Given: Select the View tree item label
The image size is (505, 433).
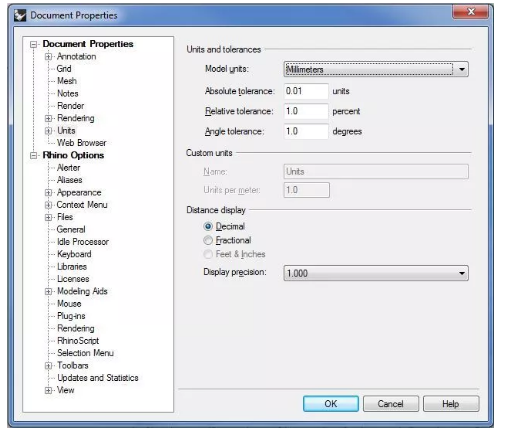Looking at the screenshot, I should pyautogui.click(x=65, y=390).
